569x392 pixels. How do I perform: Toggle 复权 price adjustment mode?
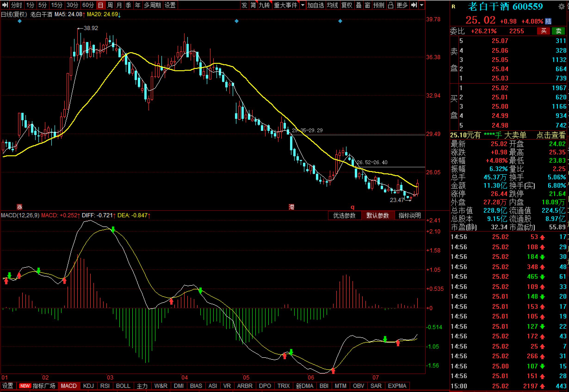347,5
